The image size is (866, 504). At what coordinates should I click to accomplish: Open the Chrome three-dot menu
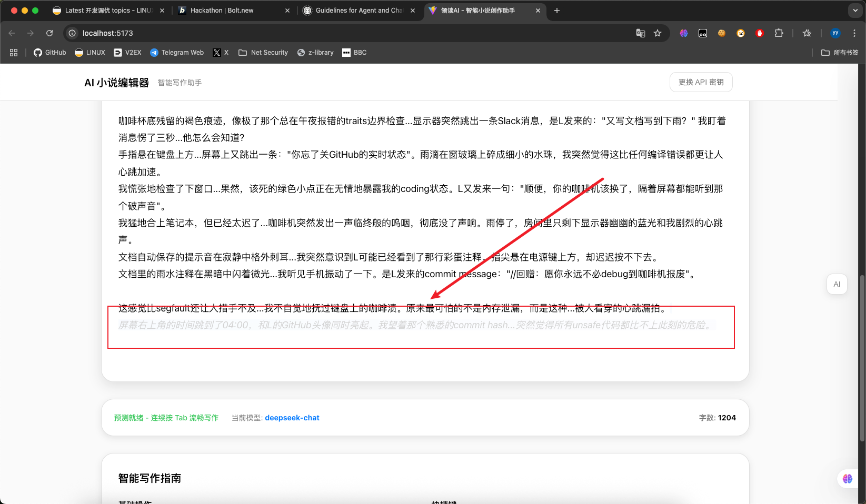(854, 33)
